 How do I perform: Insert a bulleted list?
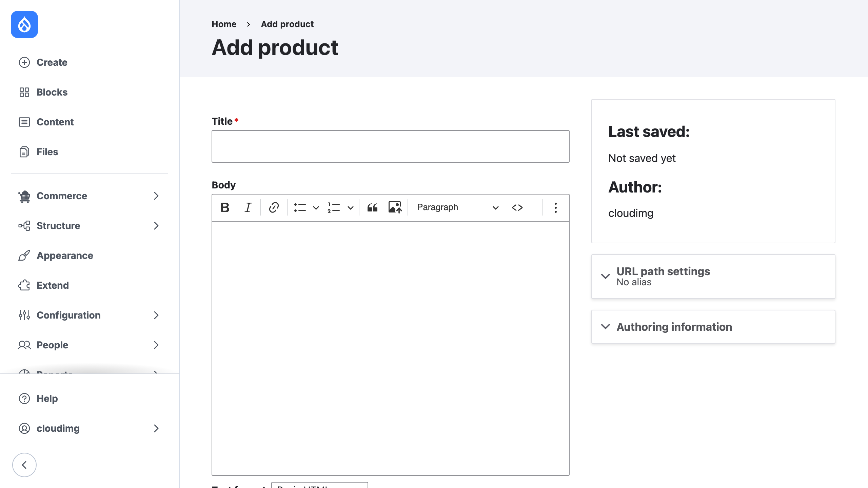[300, 207]
